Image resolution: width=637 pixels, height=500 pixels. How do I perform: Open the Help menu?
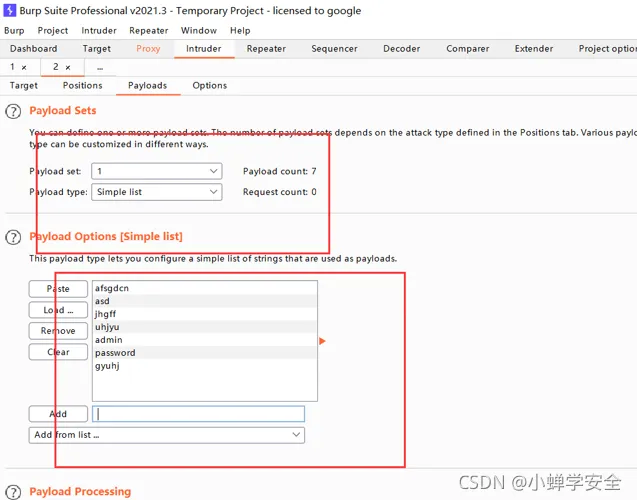click(240, 30)
